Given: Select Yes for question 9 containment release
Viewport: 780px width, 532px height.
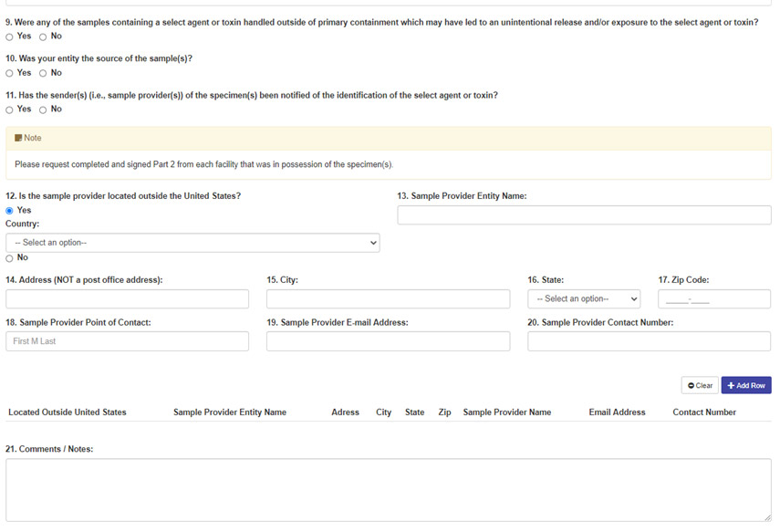Looking at the screenshot, I should 9,37.
